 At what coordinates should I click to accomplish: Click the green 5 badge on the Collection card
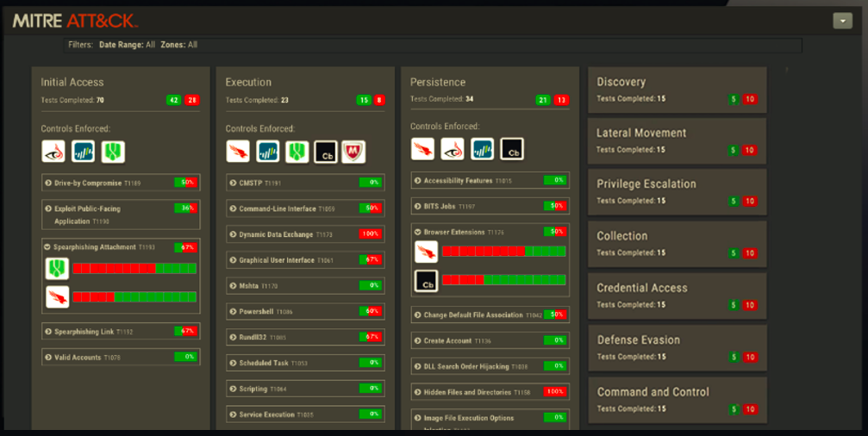(x=734, y=253)
